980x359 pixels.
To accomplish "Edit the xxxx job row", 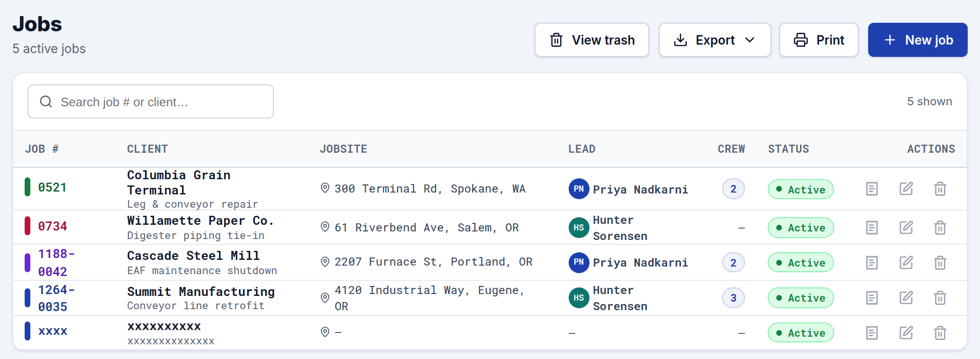I will (906, 333).
